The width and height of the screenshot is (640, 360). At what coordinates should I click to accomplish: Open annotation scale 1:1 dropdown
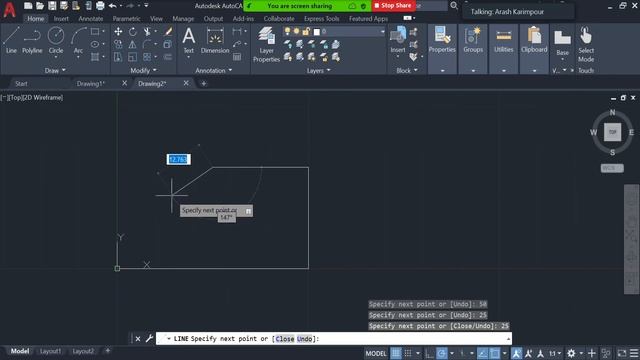555,353
